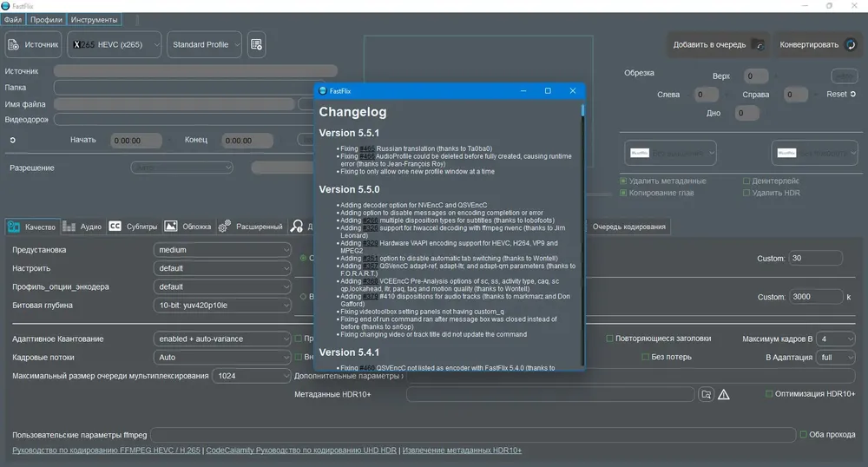This screenshot has height=467, width=868.
Task: Click Пользовательские параметры ffmpeg input field
Action: coord(473,435)
